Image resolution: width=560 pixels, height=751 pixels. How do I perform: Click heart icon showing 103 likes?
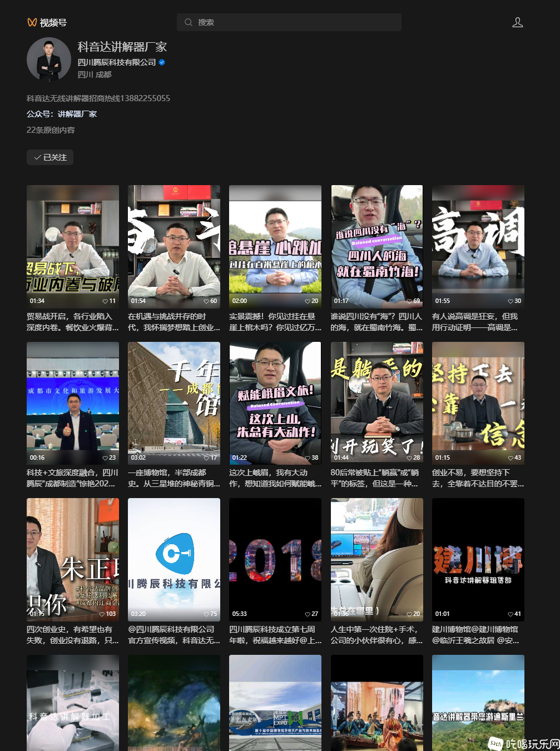[102, 614]
